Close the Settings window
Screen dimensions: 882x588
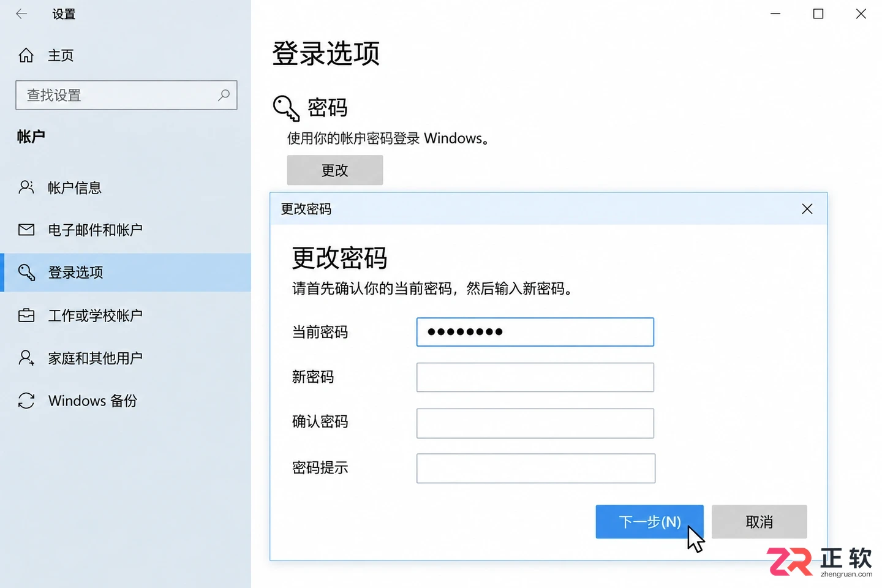coord(861,13)
